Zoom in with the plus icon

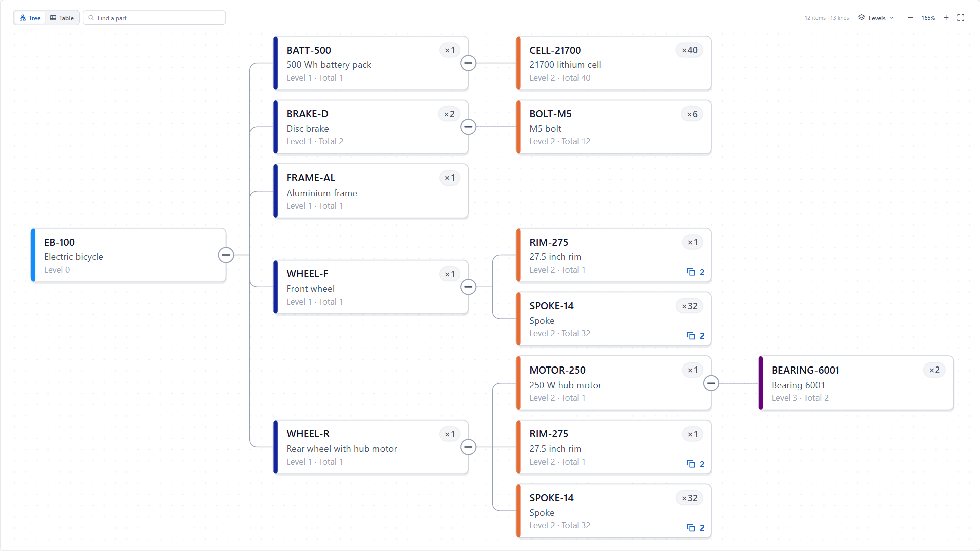coord(946,18)
